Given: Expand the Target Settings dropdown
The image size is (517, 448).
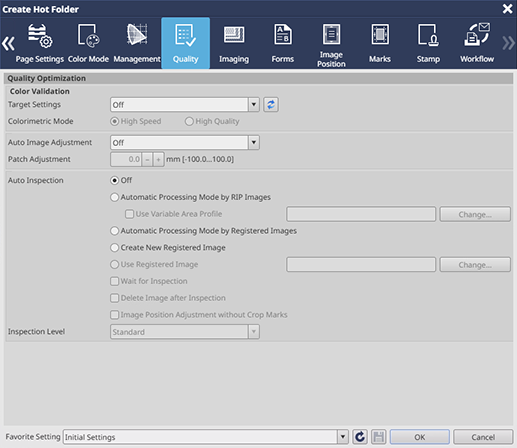Looking at the screenshot, I should pos(254,105).
